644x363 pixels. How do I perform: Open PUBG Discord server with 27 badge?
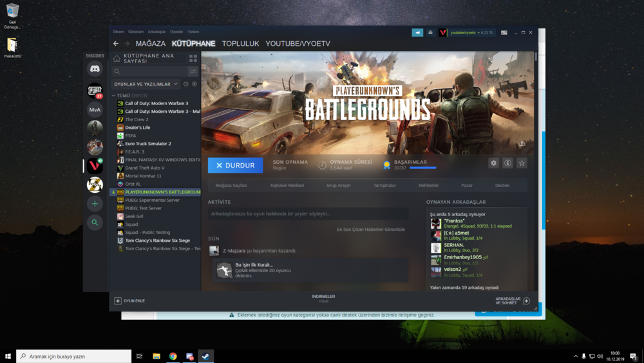[95, 90]
